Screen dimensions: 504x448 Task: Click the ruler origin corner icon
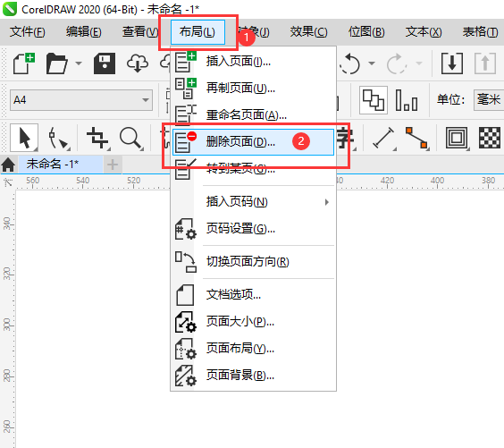8,182
